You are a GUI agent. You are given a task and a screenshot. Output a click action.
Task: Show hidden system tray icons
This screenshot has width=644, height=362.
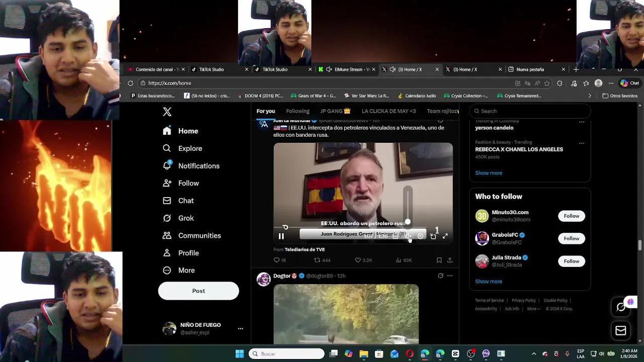pos(534,354)
